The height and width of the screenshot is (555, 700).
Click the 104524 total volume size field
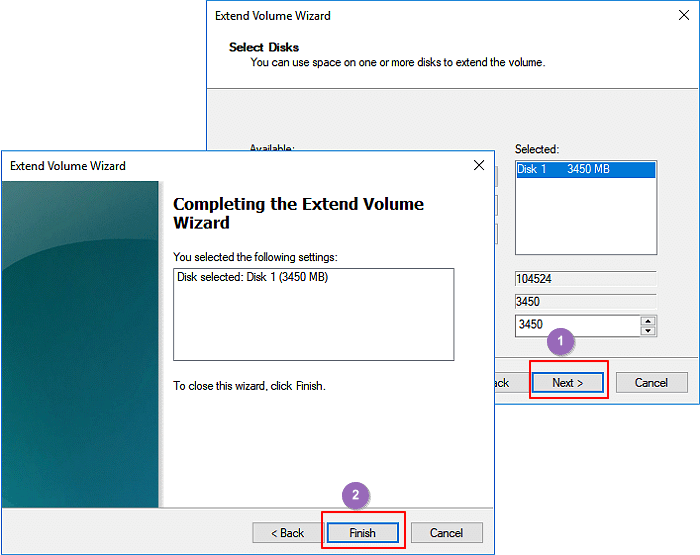(x=585, y=279)
